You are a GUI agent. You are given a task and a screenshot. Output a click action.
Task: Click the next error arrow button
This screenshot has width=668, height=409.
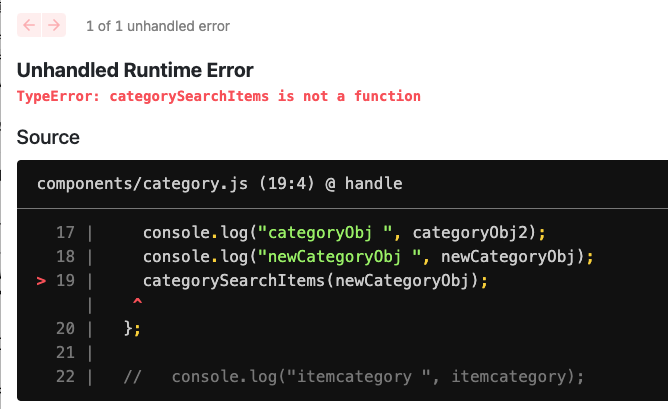[54, 25]
